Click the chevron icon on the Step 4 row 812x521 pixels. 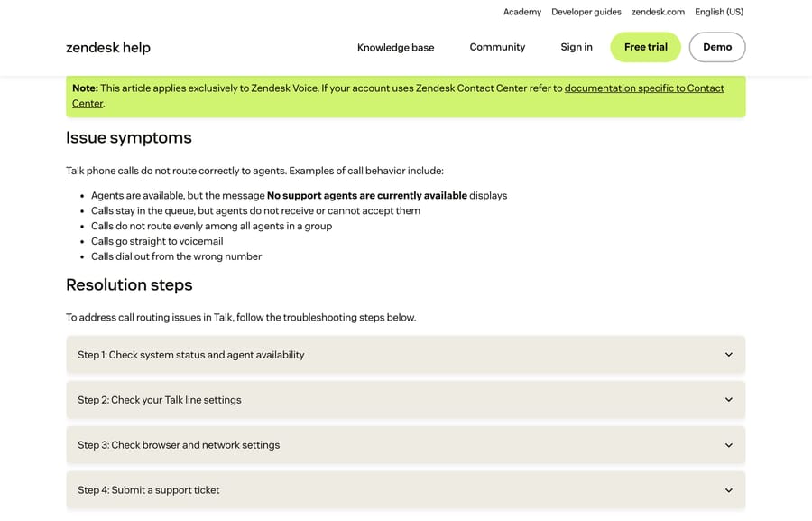[729, 490]
